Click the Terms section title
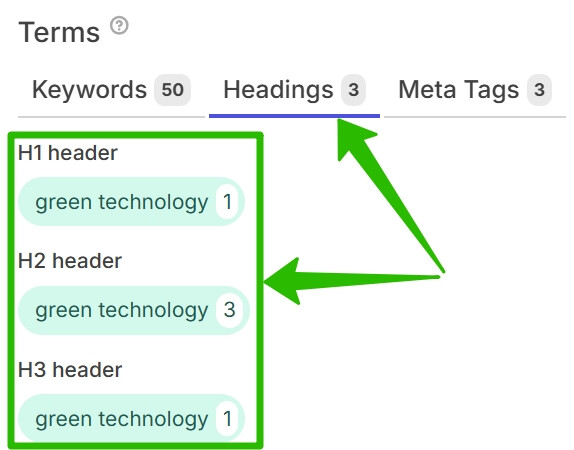The width and height of the screenshot is (574, 450). [x=59, y=33]
